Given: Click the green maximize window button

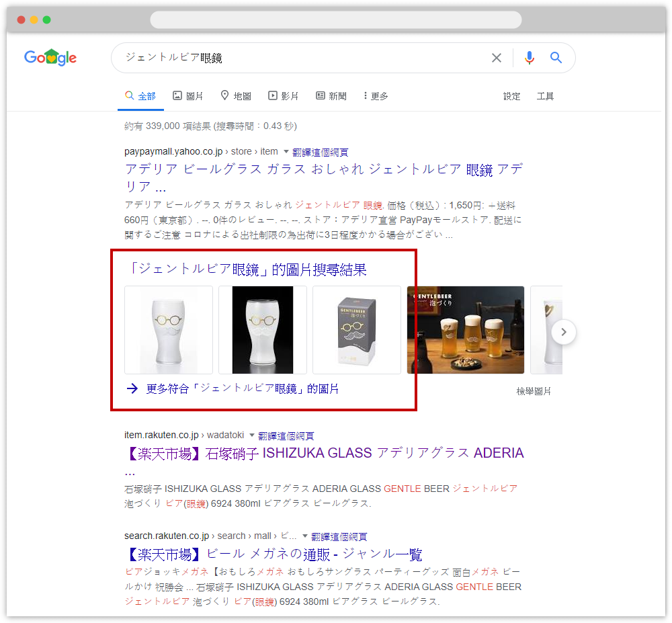Looking at the screenshot, I should coord(47,19).
